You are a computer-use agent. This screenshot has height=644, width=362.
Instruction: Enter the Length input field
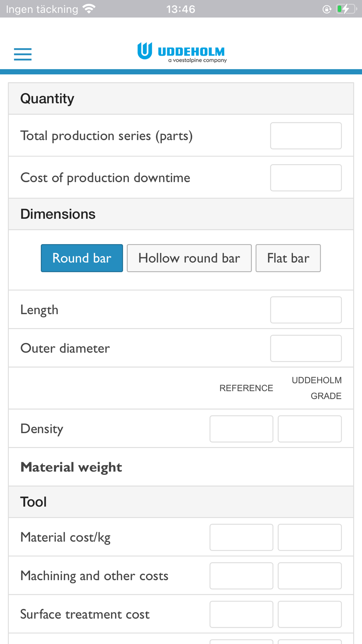pos(306,310)
